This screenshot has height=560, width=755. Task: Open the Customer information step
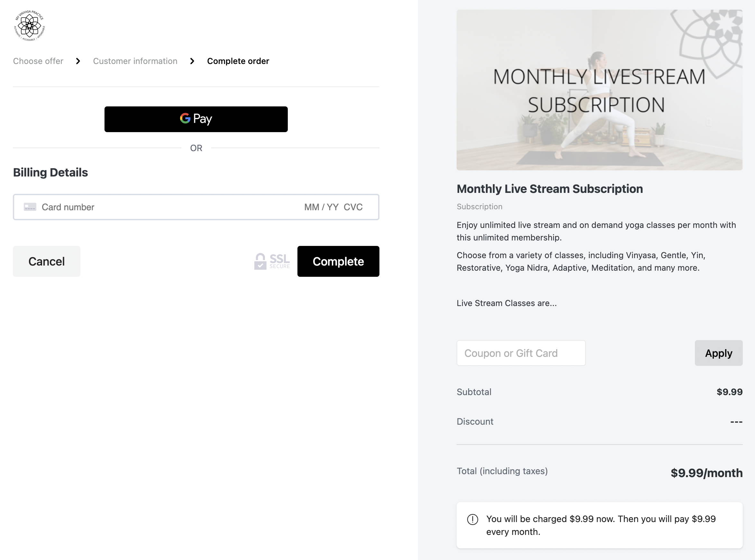click(135, 61)
